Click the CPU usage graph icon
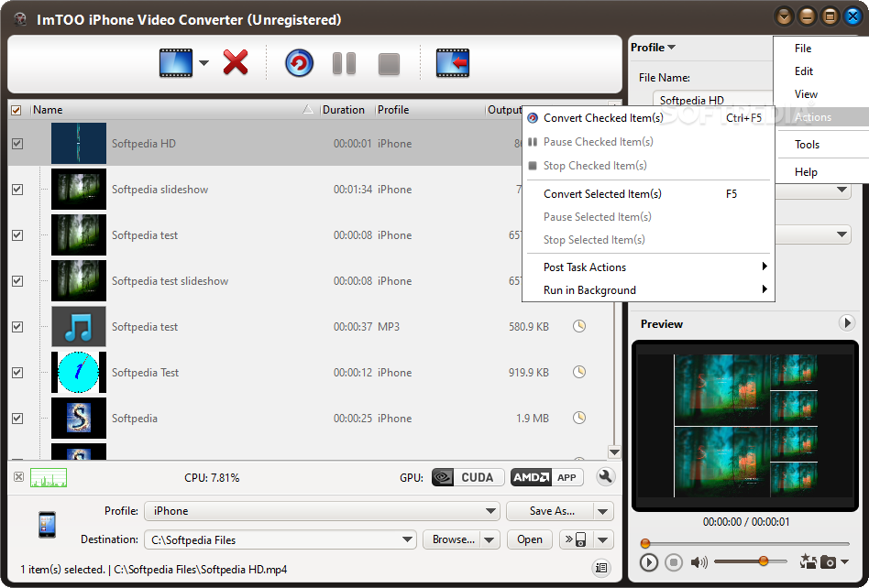Screen dimensions: 869x588 pos(49,477)
